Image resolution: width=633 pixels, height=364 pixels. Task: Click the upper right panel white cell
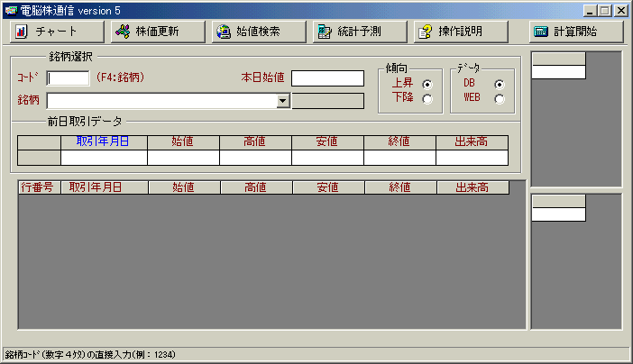coord(559,72)
